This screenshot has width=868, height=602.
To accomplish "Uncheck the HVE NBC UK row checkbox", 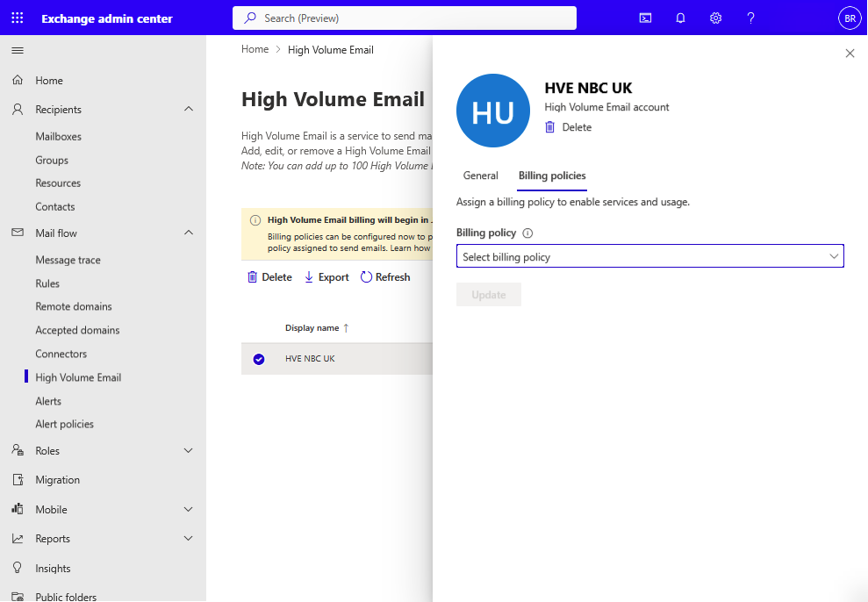I will [x=259, y=359].
